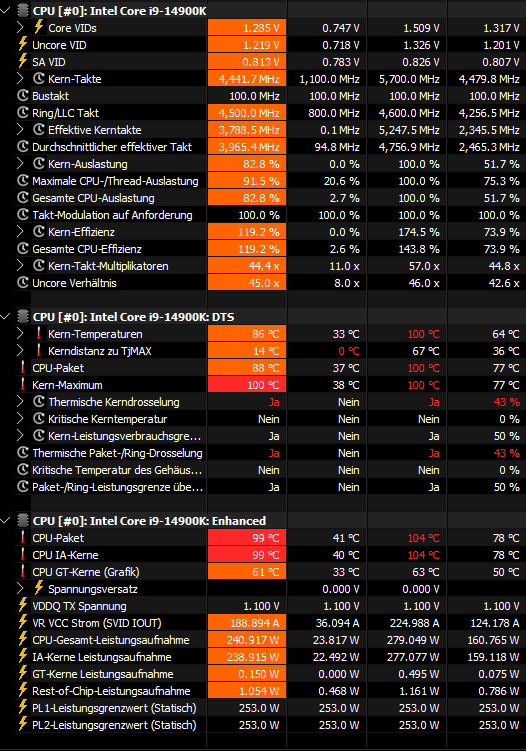Expand the Core VIDs row
The image size is (526, 751).
click(x=20, y=28)
